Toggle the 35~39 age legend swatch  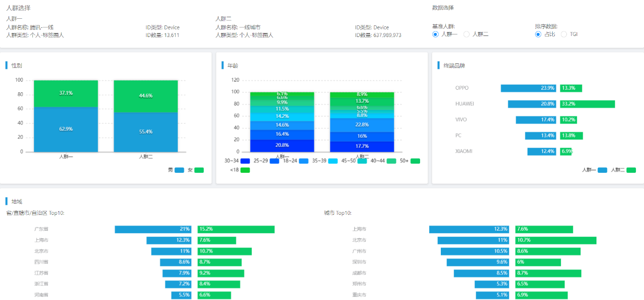point(333,161)
